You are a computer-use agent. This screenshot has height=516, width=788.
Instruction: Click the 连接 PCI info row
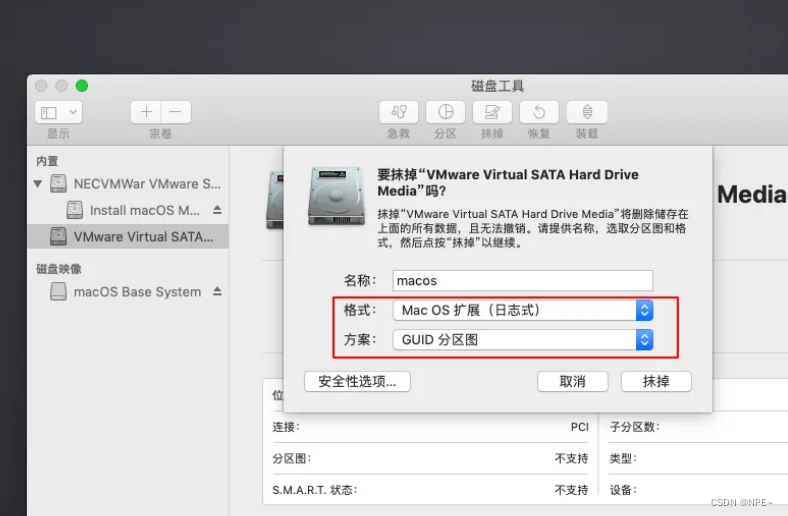tap(431, 427)
